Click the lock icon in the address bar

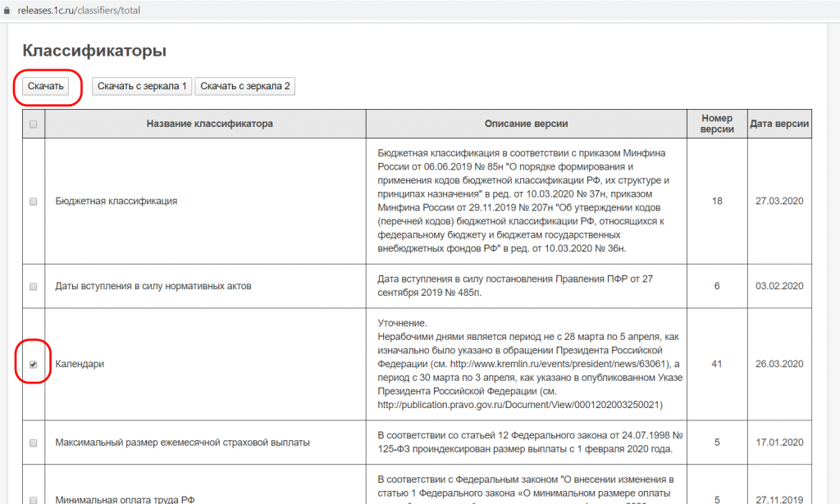click(x=8, y=11)
